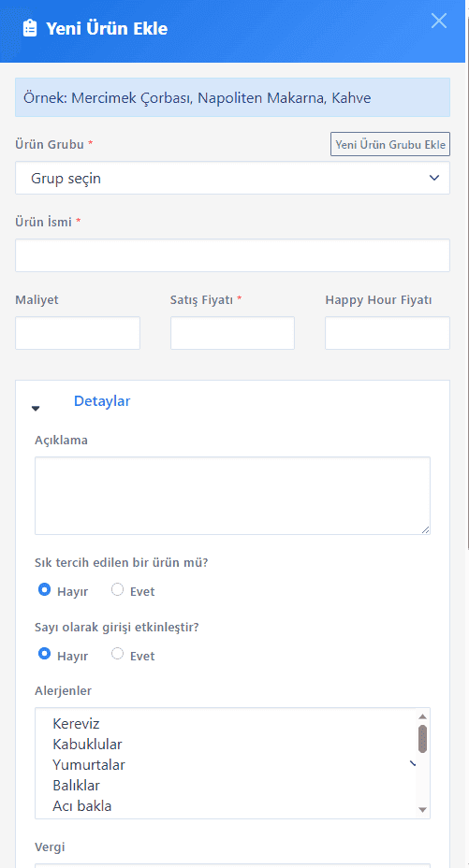The height and width of the screenshot is (868, 469).
Task: Select Yumurtalar in the allergens list
Action: (x=89, y=764)
